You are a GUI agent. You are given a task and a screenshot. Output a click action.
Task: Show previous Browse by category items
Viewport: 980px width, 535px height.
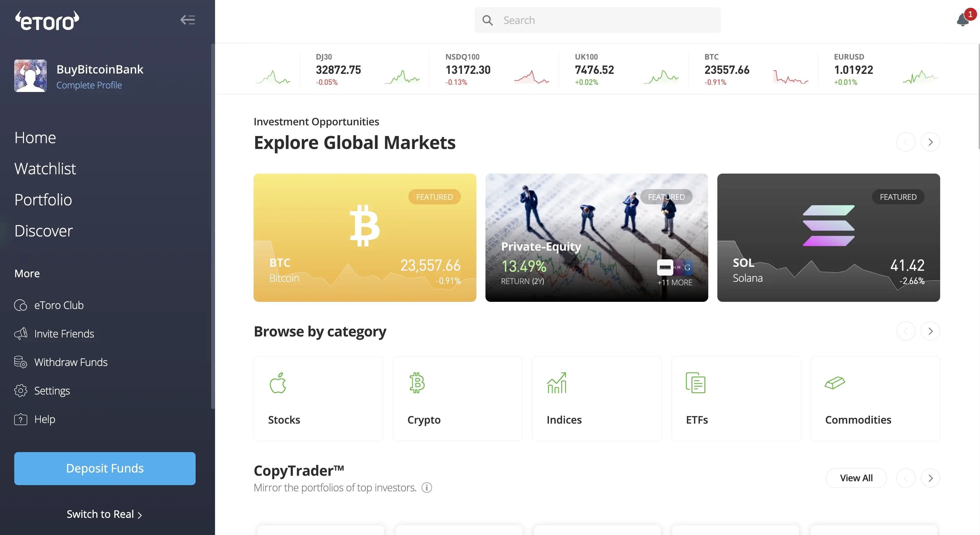click(906, 331)
